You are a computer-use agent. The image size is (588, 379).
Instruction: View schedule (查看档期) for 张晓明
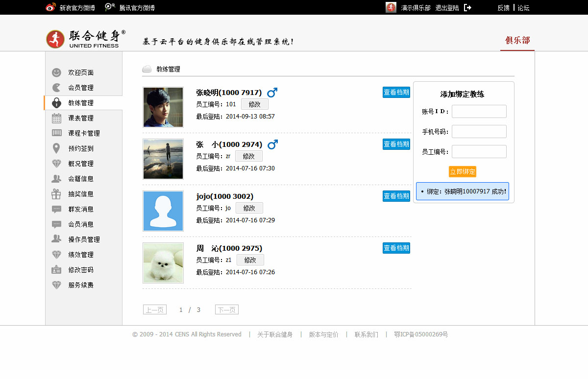coord(396,92)
